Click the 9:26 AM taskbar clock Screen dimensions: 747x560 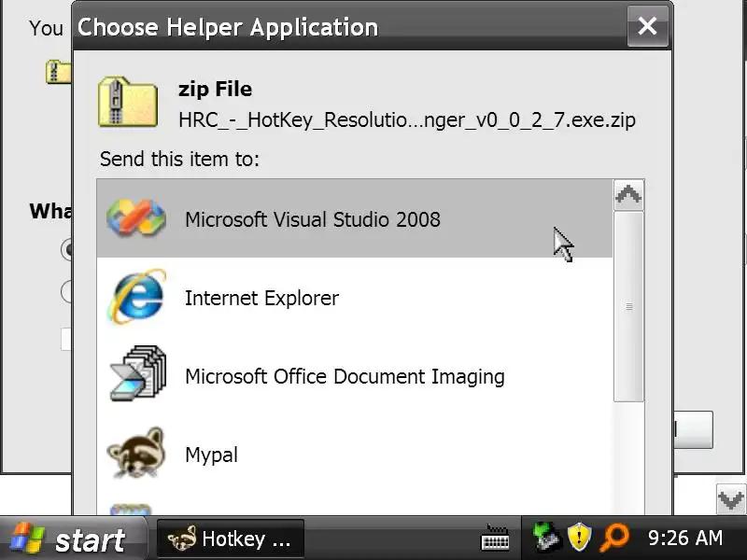tap(685, 539)
